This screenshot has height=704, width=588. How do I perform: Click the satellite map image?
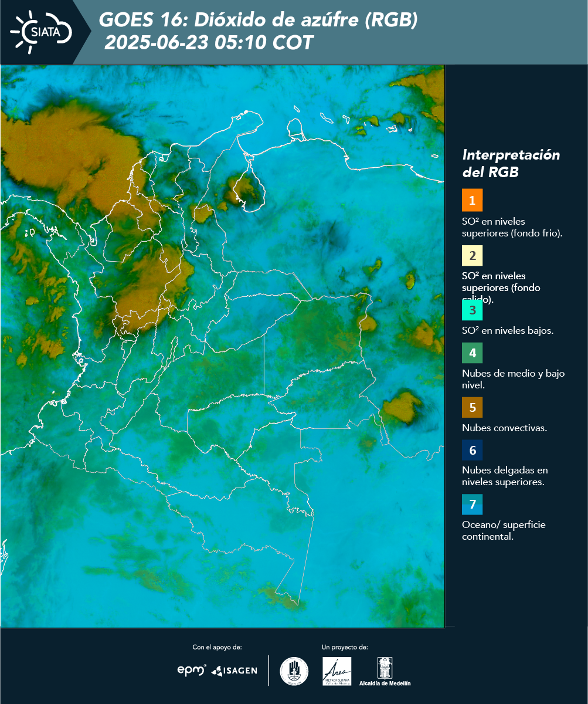tap(223, 346)
